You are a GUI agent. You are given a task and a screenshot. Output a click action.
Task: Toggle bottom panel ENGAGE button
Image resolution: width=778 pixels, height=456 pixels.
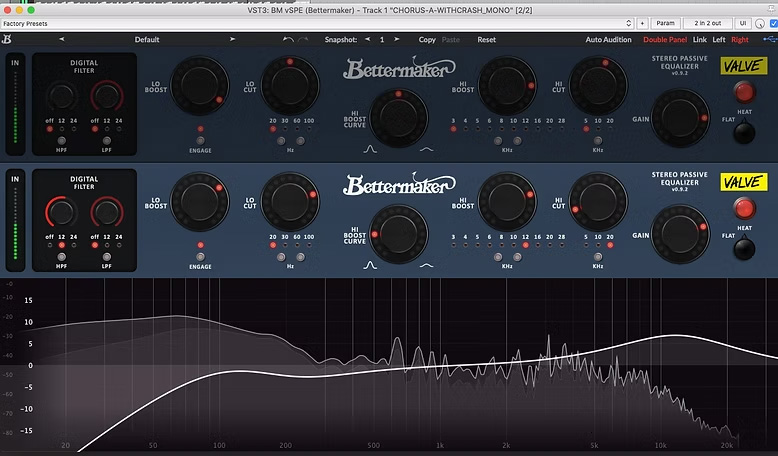pos(200,257)
